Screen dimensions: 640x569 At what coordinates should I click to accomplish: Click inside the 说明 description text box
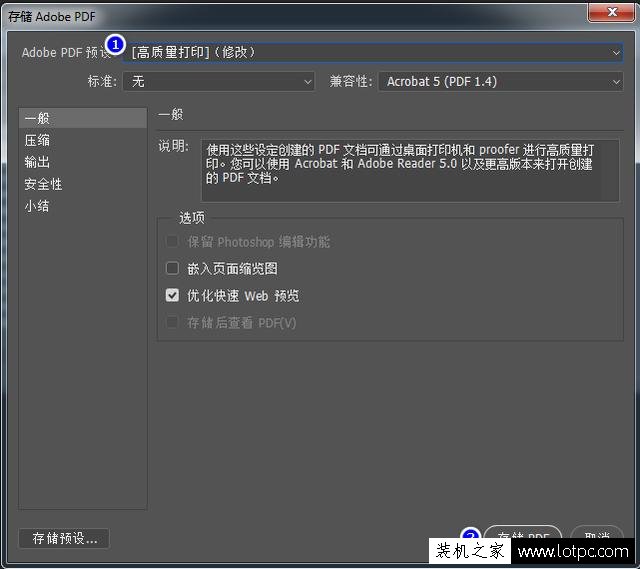pos(410,171)
